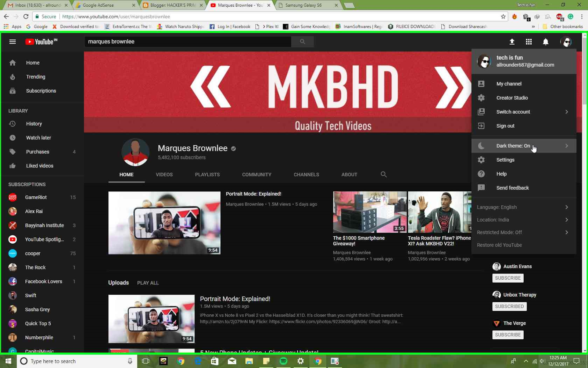Viewport: 588px width, 368px height.
Task: Click Restore old YouTube
Action: point(499,245)
